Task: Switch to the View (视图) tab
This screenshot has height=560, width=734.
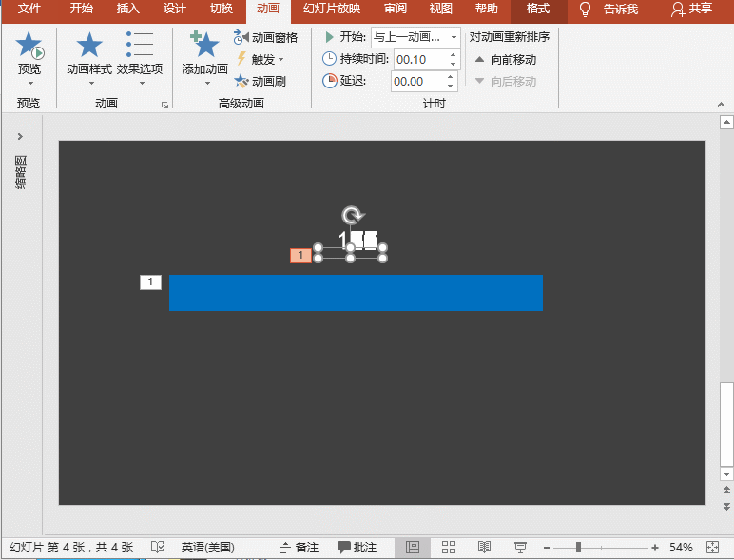Action: (x=441, y=9)
